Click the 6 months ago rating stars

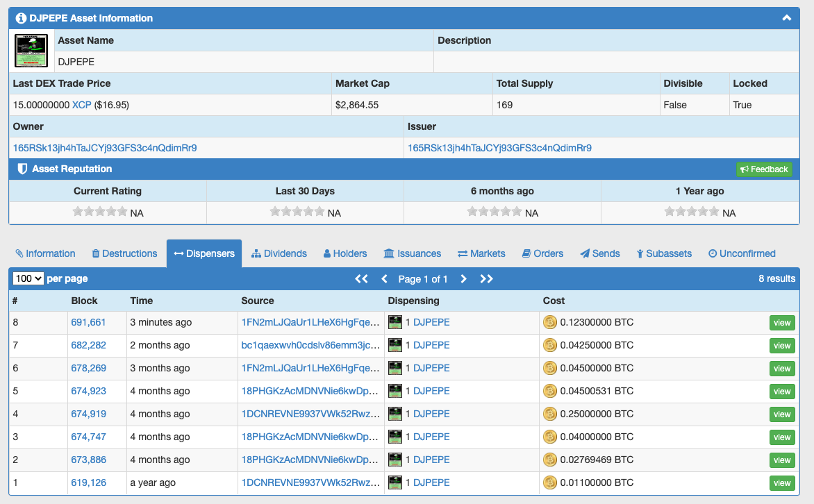pyautogui.click(x=495, y=211)
